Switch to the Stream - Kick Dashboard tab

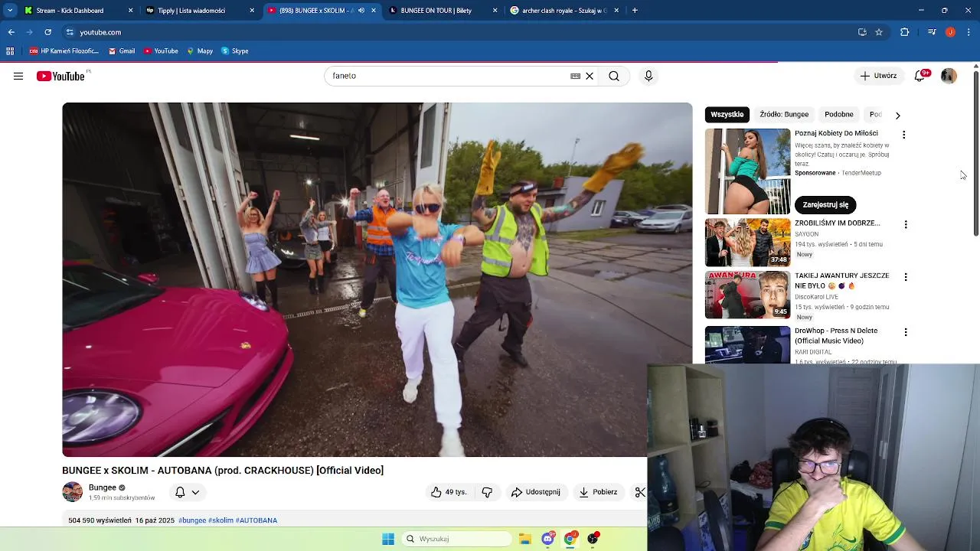click(77, 11)
